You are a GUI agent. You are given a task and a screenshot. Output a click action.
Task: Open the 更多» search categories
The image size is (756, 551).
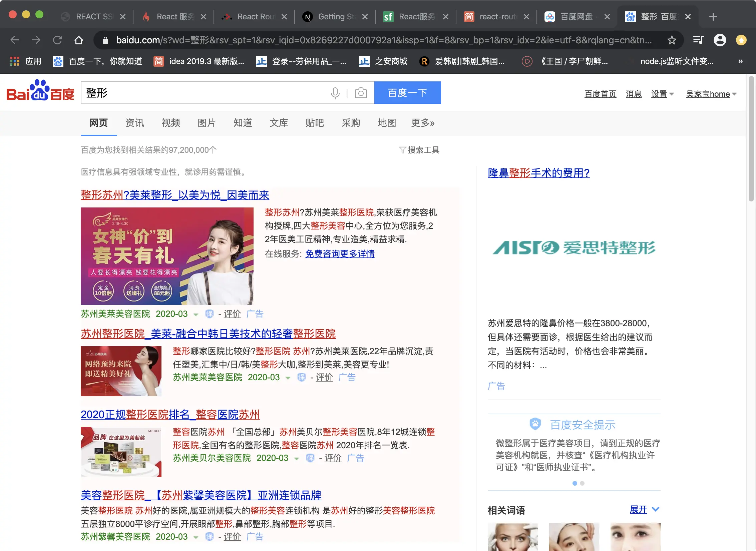pos(423,123)
